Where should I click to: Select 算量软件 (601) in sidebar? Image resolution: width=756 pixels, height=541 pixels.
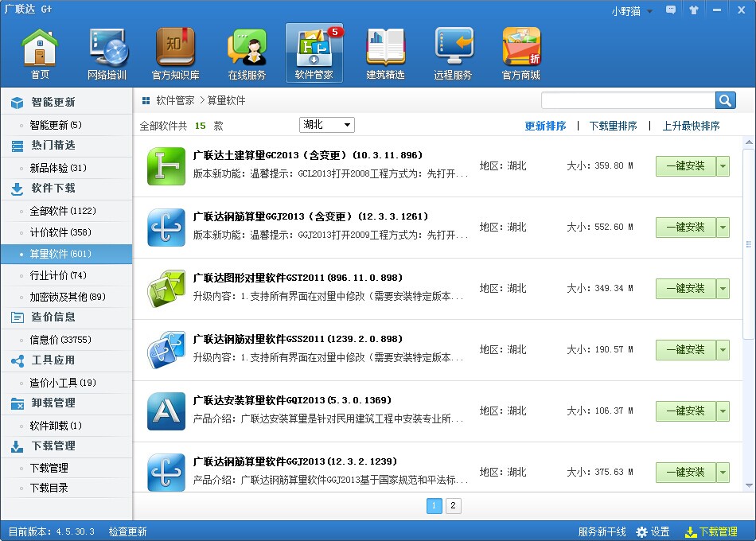tap(66, 254)
